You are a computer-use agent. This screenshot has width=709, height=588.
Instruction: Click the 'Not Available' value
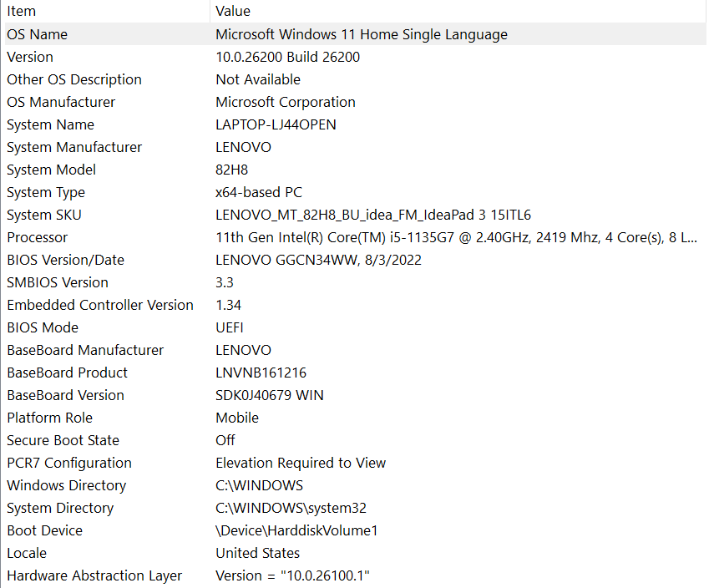pos(258,79)
